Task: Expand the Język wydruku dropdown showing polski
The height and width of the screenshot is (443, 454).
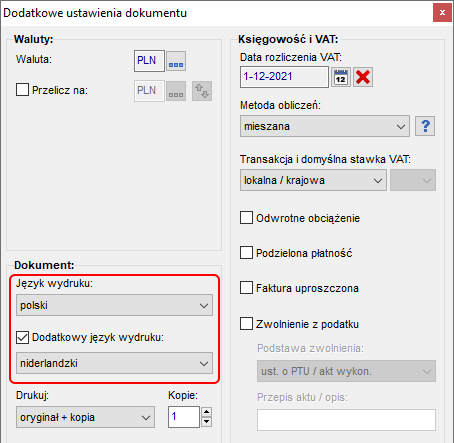Action: [x=114, y=305]
